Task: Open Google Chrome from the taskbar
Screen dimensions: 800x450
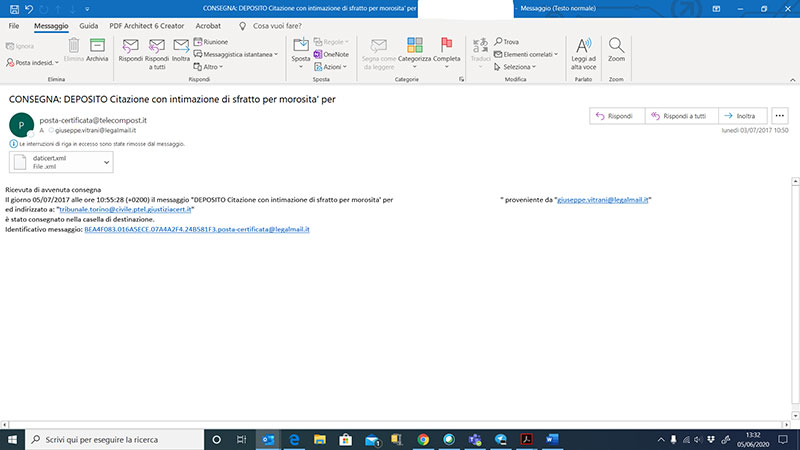Action: coord(423,439)
